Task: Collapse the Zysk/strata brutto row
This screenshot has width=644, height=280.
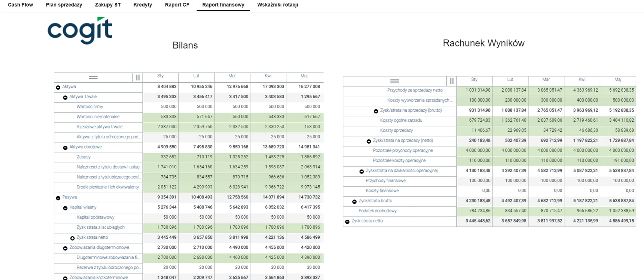Action: tap(354, 201)
